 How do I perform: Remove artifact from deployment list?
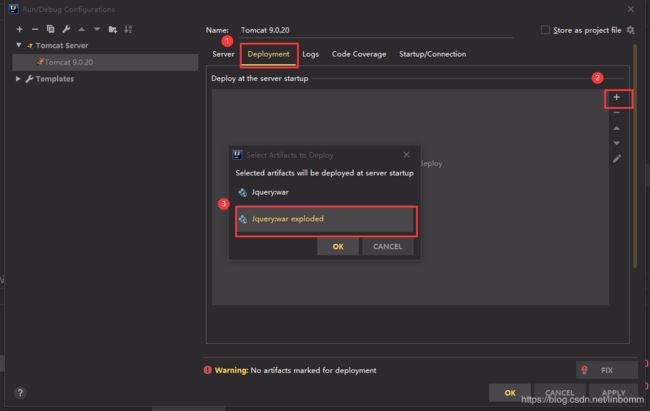617,113
